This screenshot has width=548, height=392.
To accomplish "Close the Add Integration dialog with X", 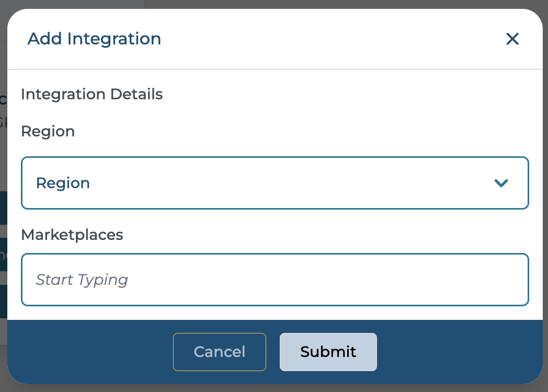I will 512,39.
